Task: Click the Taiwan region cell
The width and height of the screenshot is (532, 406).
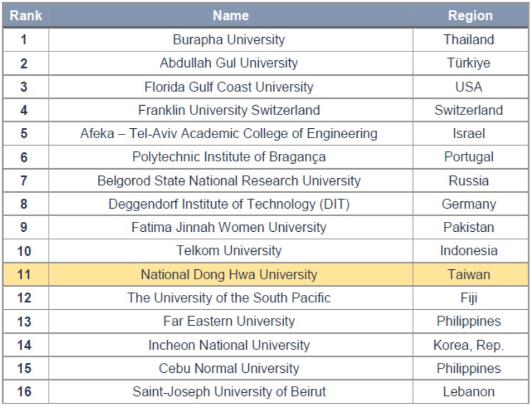Action: coord(469,274)
